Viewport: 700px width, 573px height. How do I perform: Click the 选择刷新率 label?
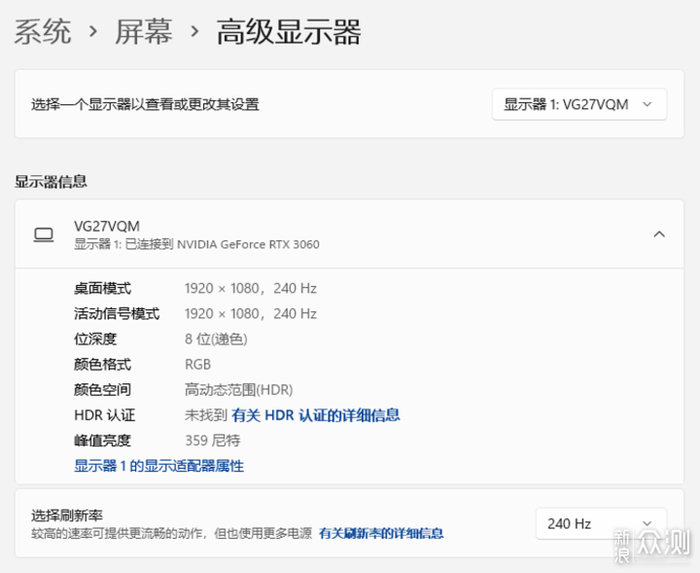(x=67, y=516)
